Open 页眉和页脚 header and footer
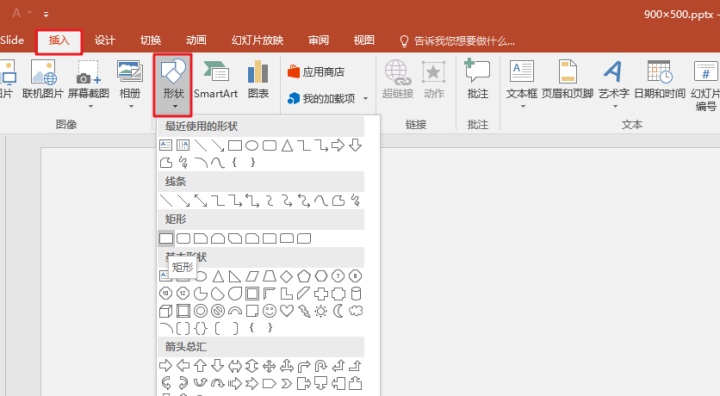Image resolution: width=720 pixels, height=396 pixels. 568,80
